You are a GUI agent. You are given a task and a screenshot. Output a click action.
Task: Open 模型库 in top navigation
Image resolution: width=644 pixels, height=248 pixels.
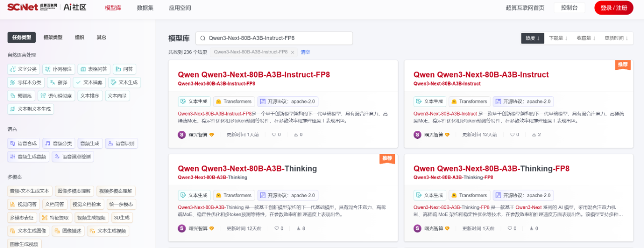(x=113, y=8)
